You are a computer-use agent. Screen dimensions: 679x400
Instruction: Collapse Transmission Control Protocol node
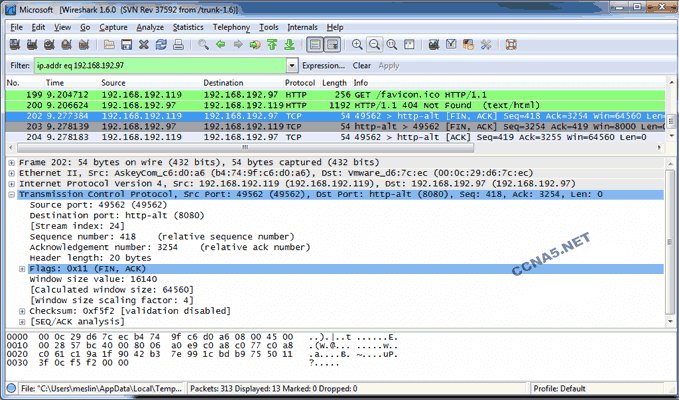pyautogui.click(x=12, y=195)
